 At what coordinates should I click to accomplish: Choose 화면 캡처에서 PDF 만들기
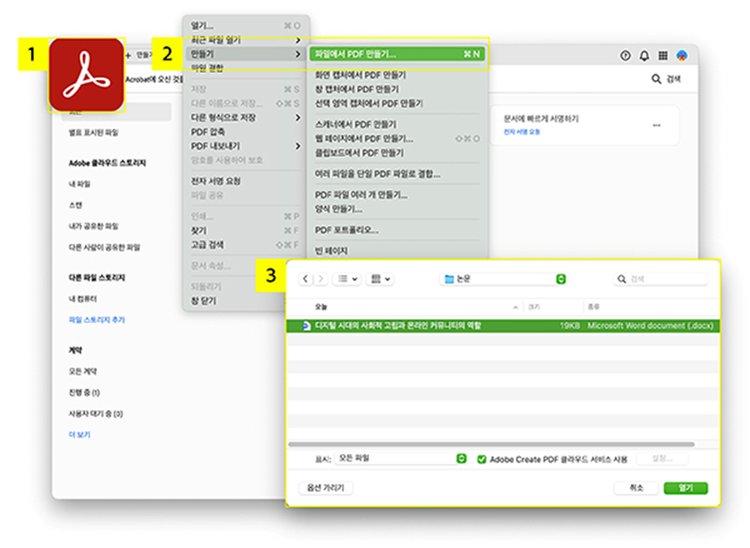(360, 75)
